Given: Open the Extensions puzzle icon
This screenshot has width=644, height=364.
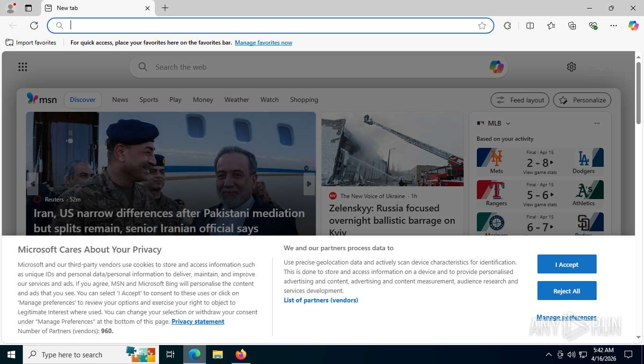Looking at the screenshot, I should pyautogui.click(x=507, y=26).
